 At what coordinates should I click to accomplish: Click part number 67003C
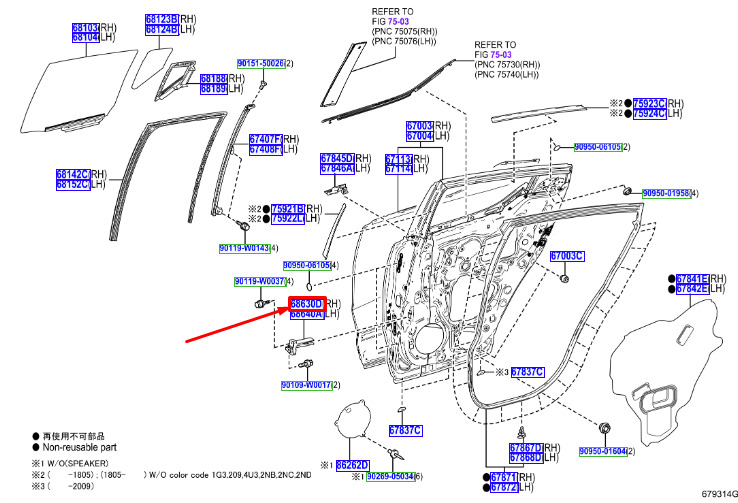[567, 256]
